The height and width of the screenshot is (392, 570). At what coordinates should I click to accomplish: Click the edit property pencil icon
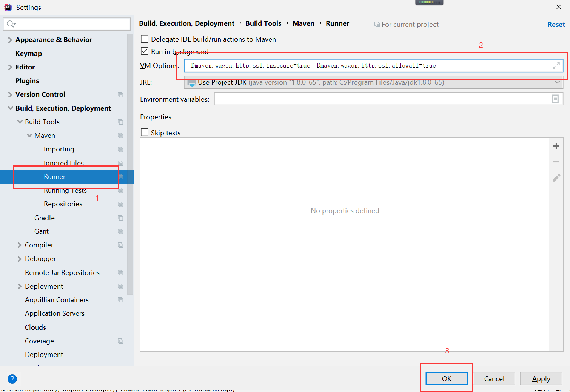556,177
